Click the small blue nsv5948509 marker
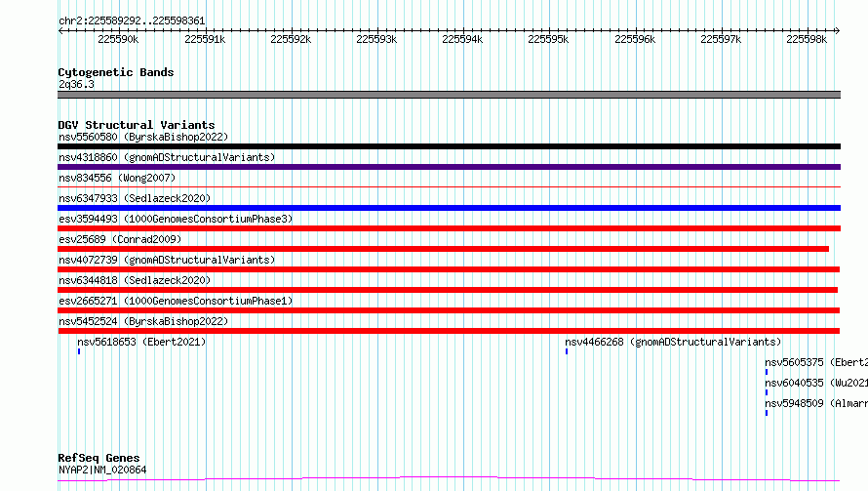The width and height of the screenshot is (868, 491). [x=767, y=413]
